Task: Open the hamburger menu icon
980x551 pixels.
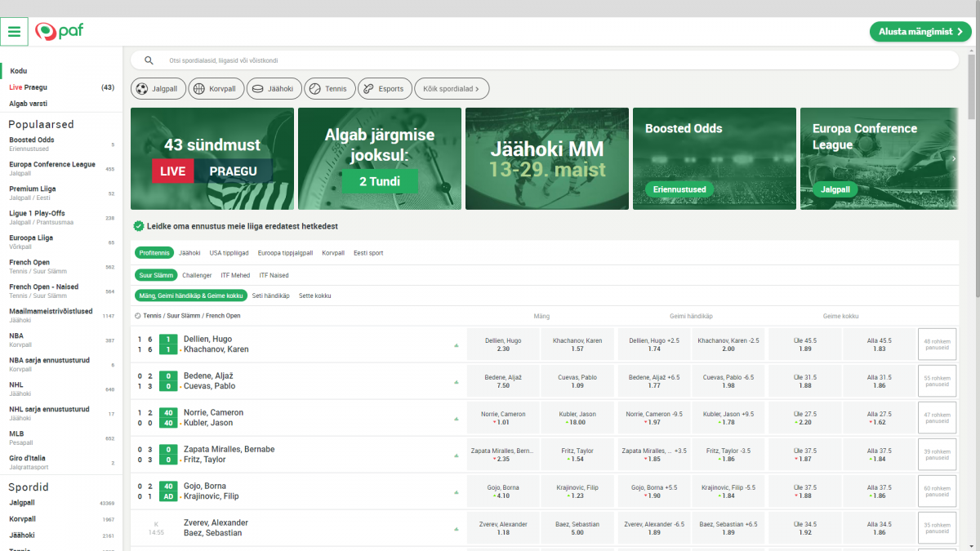Action: tap(15, 32)
